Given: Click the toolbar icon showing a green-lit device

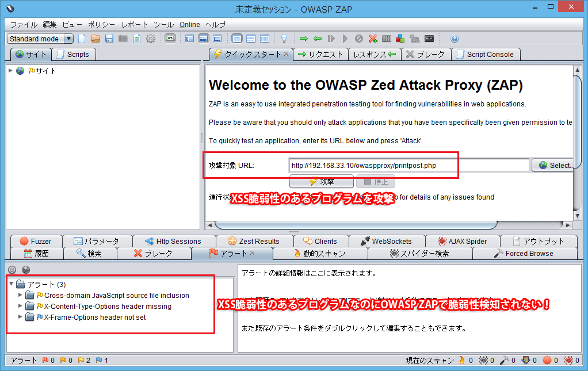Looking at the screenshot, I should [170, 39].
